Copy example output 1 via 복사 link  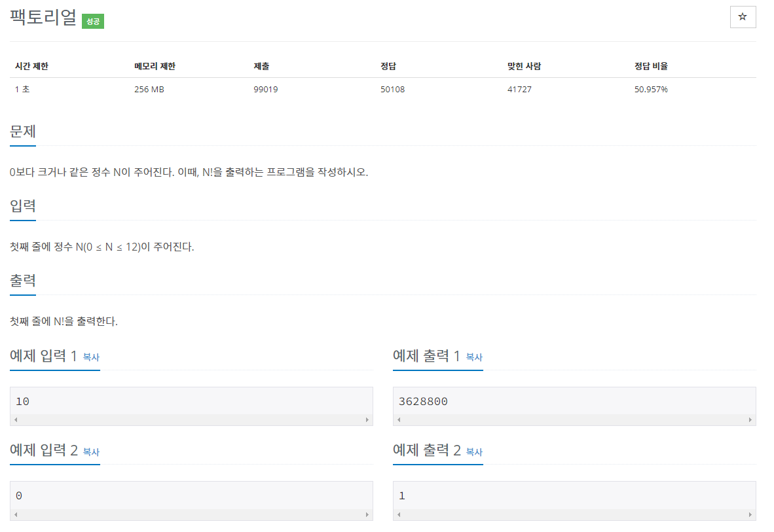(x=474, y=357)
